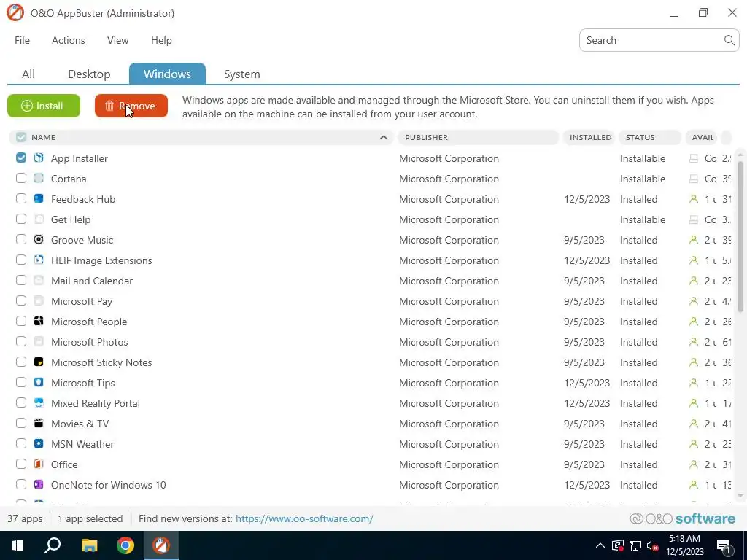Select the Movies & TV checkbox
The image size is (747, 560).
[x=21, y=424]
